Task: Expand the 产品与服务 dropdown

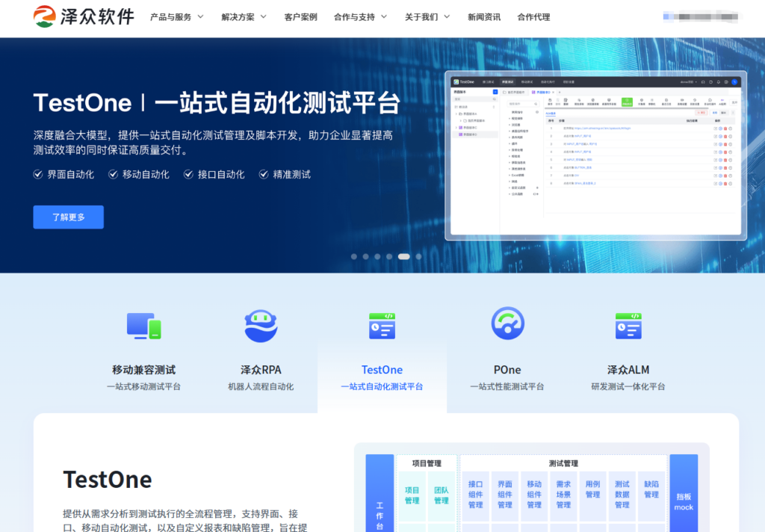Action: coord(177,16)
